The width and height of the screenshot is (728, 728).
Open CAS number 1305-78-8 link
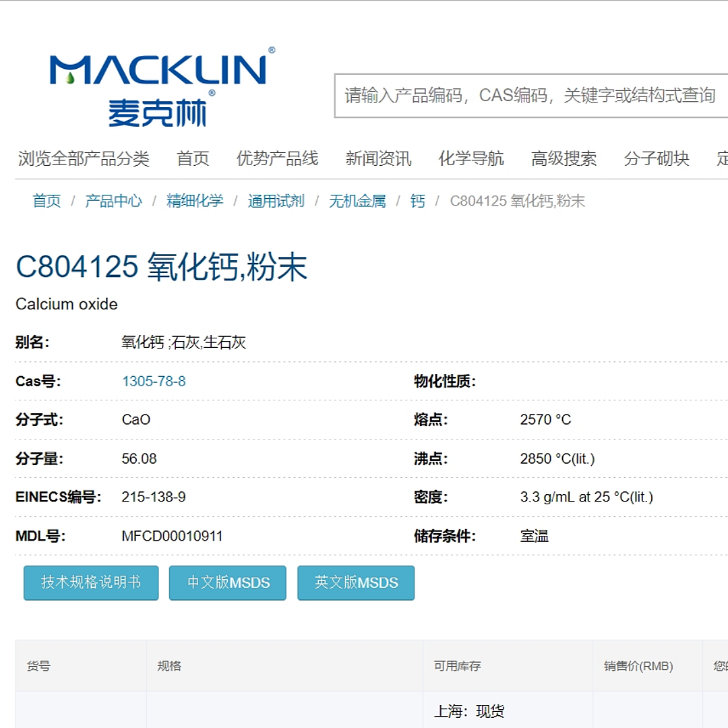pyautogui.click(x=154, y=381)
